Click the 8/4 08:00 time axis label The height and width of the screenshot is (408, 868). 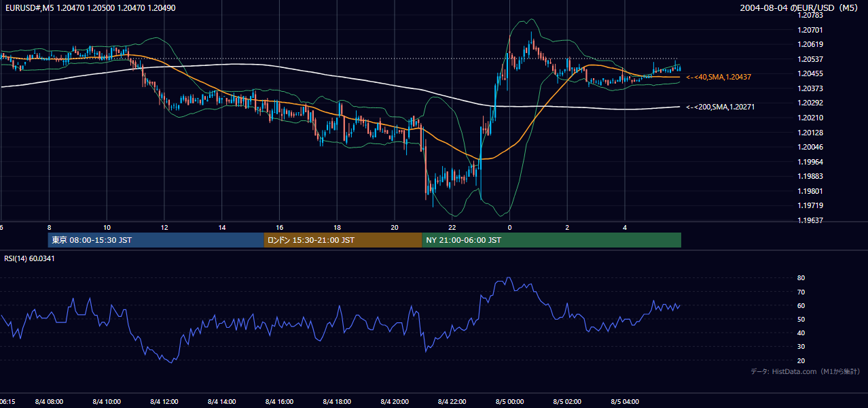tap(49, 401)
